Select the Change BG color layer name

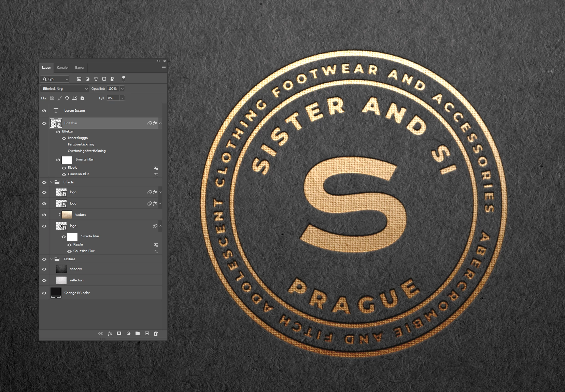click(77, 293)
